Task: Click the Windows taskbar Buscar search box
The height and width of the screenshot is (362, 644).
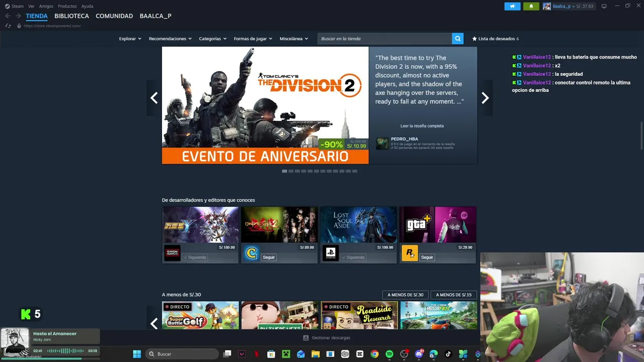Action: point(181,354)
